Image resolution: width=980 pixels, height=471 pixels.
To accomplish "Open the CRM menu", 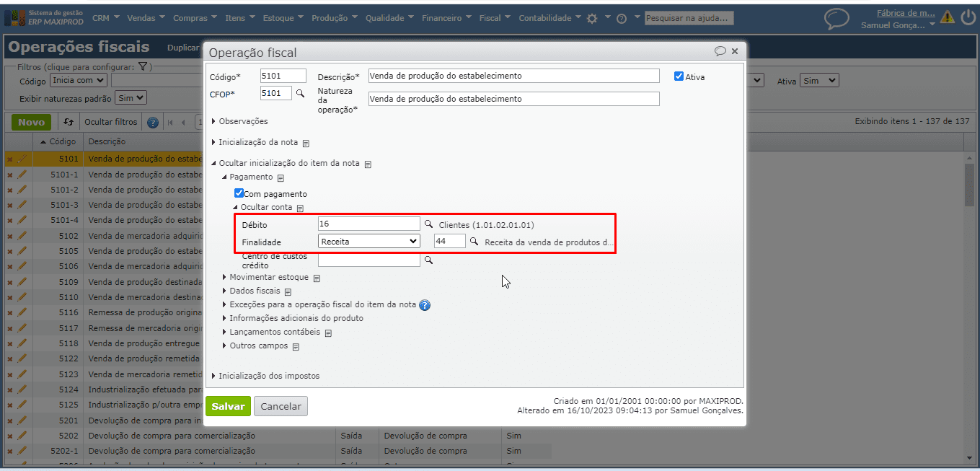I will click(105, 18).
